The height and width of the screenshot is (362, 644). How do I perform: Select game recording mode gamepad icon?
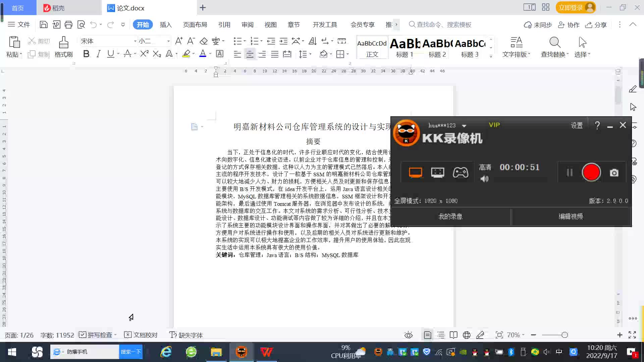pos(460,172)
